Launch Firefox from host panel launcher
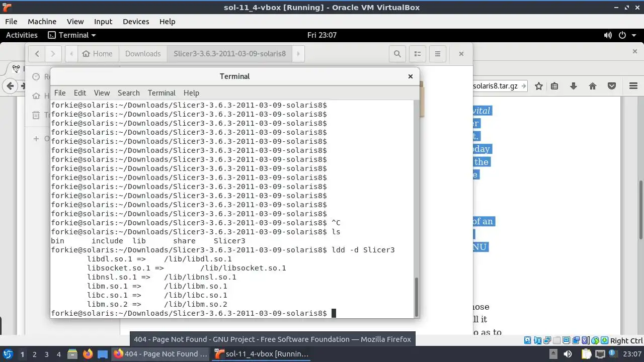 click(88, 354)
